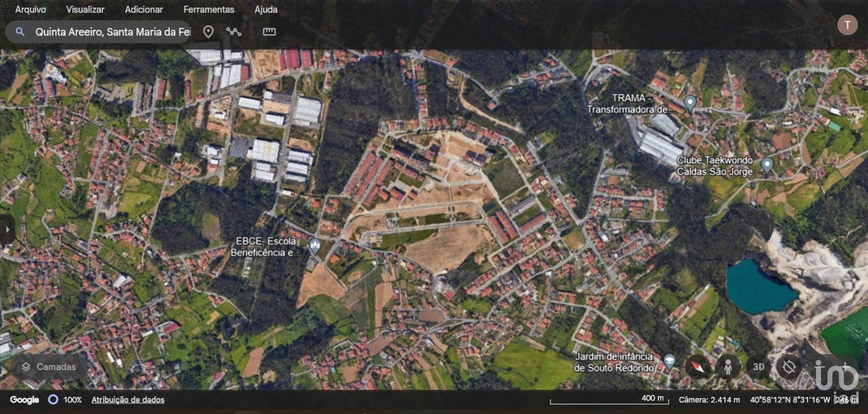The height and width of the screenshot is (414, 868).
Task: Click the search magnifier icon
Action: tap(20, 32)
